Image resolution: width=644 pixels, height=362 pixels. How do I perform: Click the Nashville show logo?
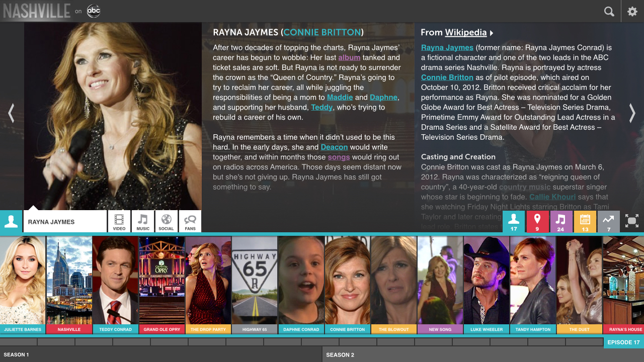pos(37,11)
